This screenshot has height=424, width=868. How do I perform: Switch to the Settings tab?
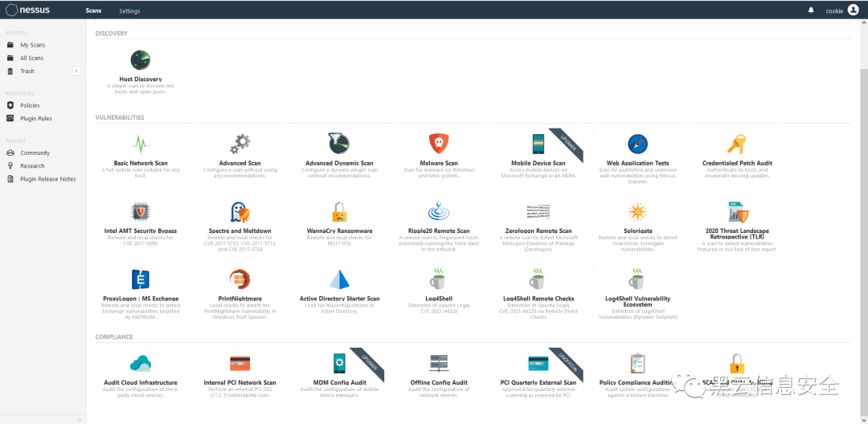pyautogui.click(x=129, y=11)
